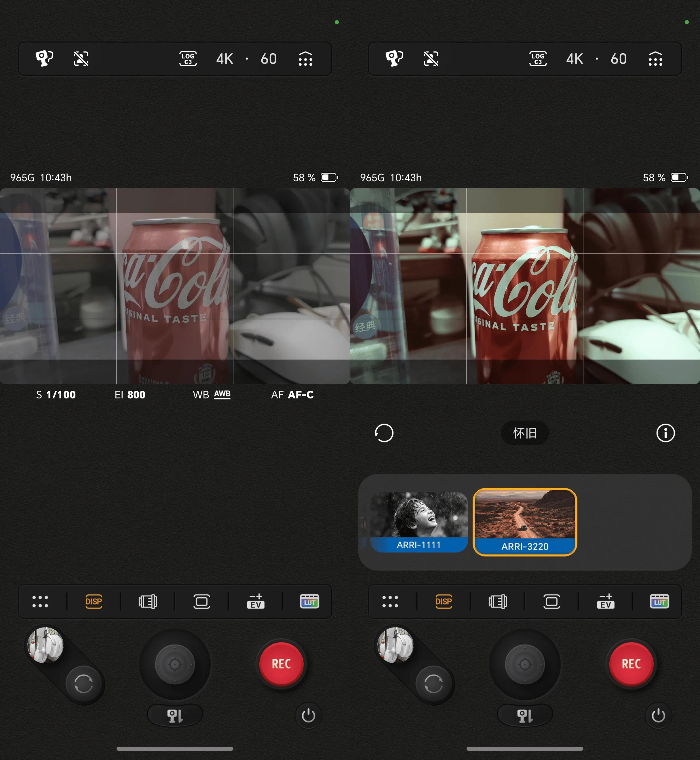Tap battery 58 % indicator, left screen
The width and height of the screenshot is (700, 760).
click(315, 177)
